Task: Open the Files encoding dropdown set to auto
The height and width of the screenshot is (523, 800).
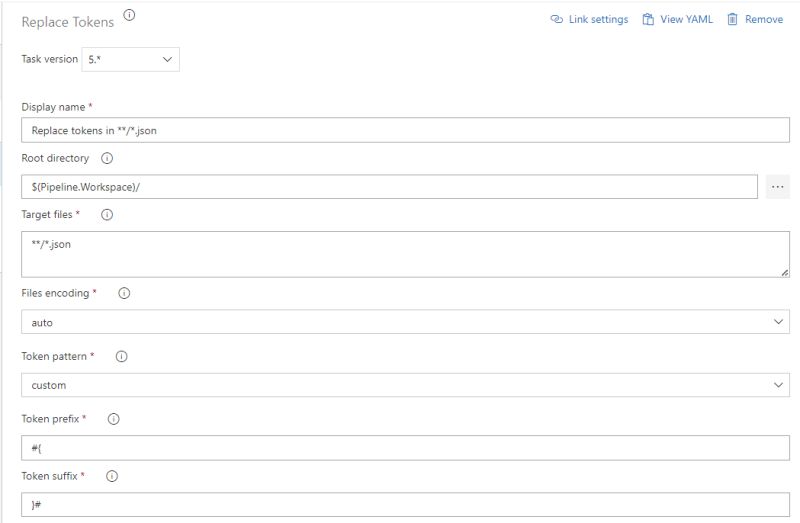Action: click(x=405, y=322)
